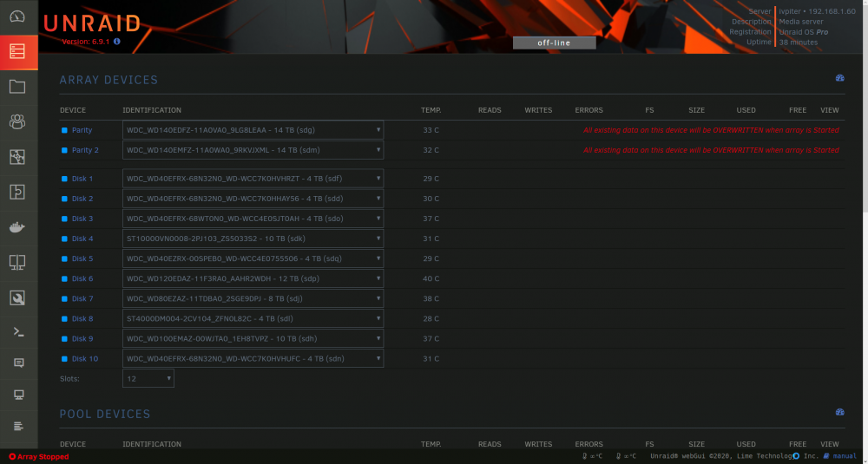Select the Main server page icon

17,52
